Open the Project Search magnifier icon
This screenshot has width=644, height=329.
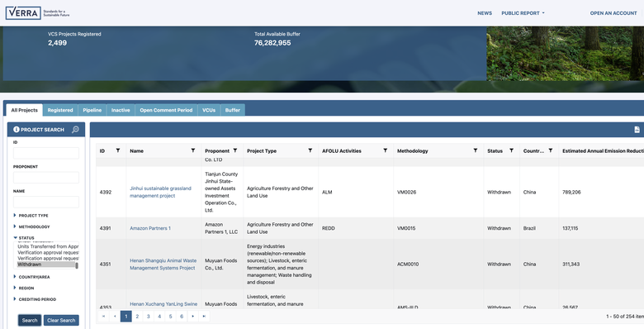pyautogui.click(x=75, y=130)
